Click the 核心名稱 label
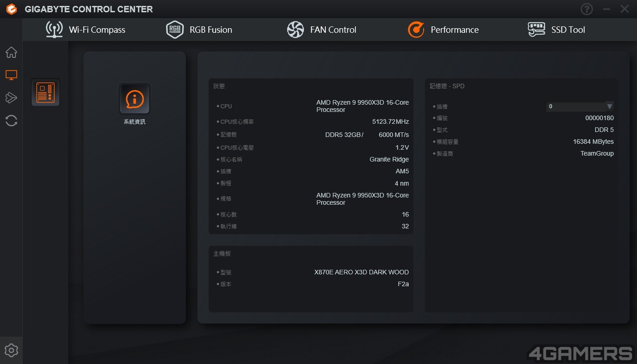Screen dimensions: 637x364 tap(231, 159)
